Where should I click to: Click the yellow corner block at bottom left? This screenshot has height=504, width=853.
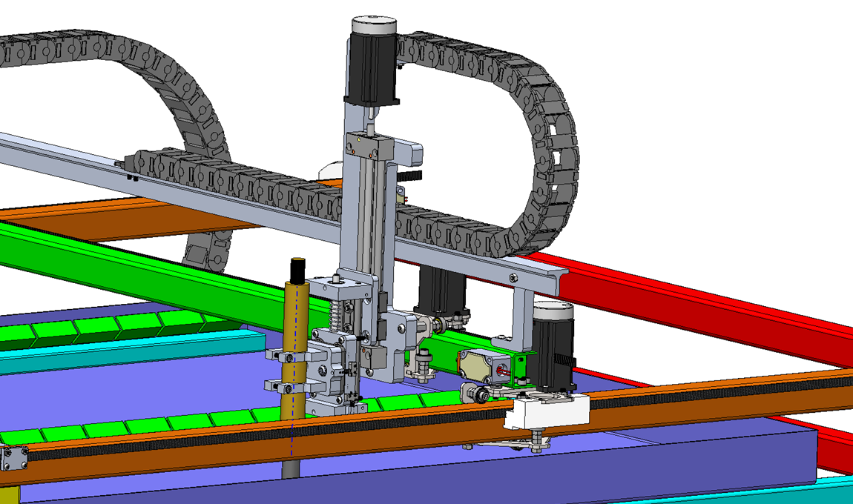point(9,494)
